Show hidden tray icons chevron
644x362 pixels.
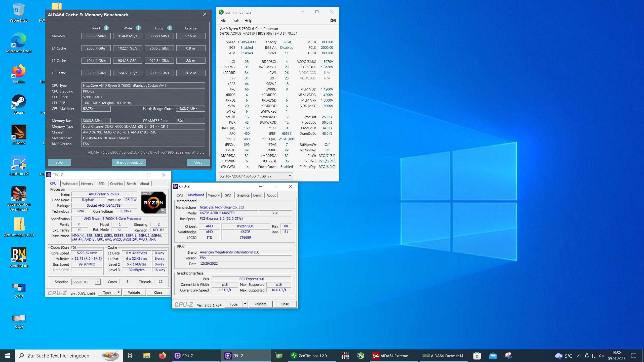click(579, 356)
